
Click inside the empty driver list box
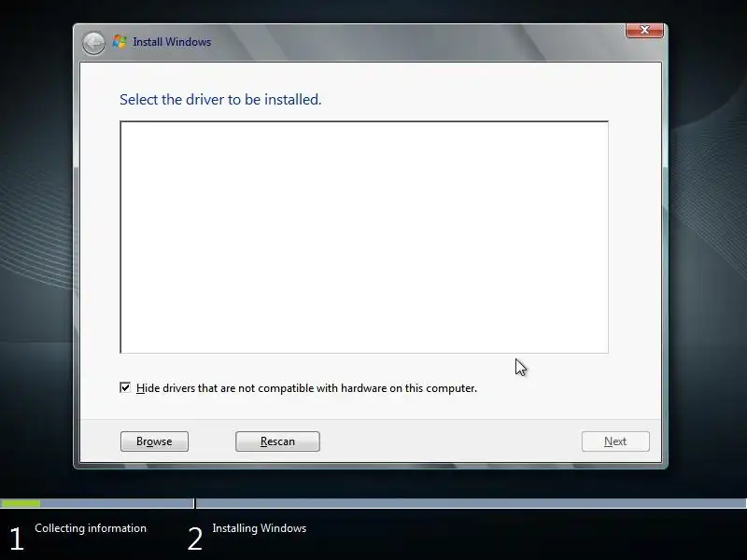coord(364,237)
